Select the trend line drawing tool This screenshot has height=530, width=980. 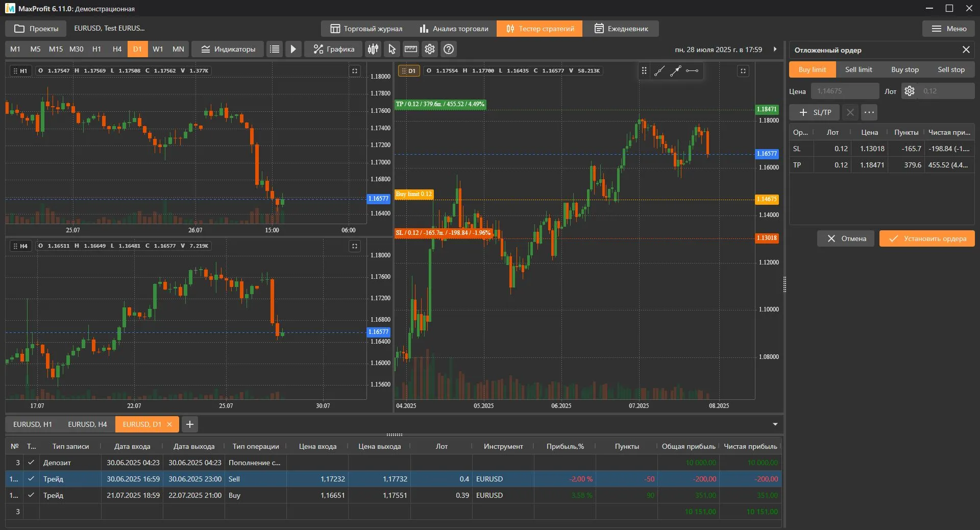point(659,71)
